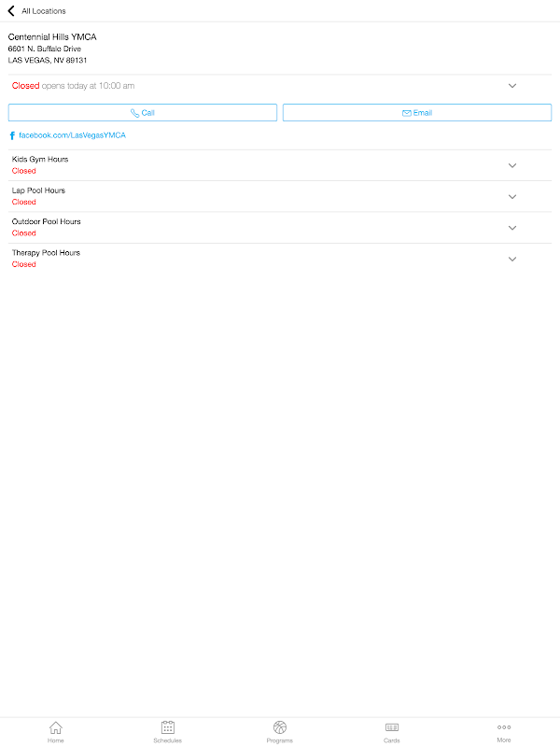Tap the Outdoor Pool Hours label
560x747 pixels.
[46, 221]
